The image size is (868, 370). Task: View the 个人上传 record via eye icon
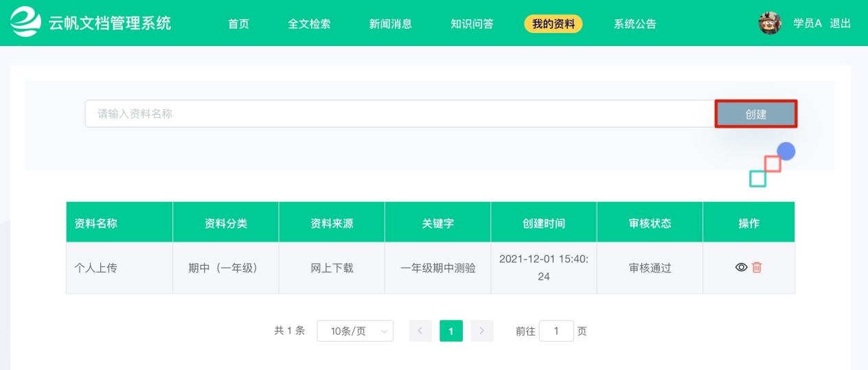click(x=741, y=268)
